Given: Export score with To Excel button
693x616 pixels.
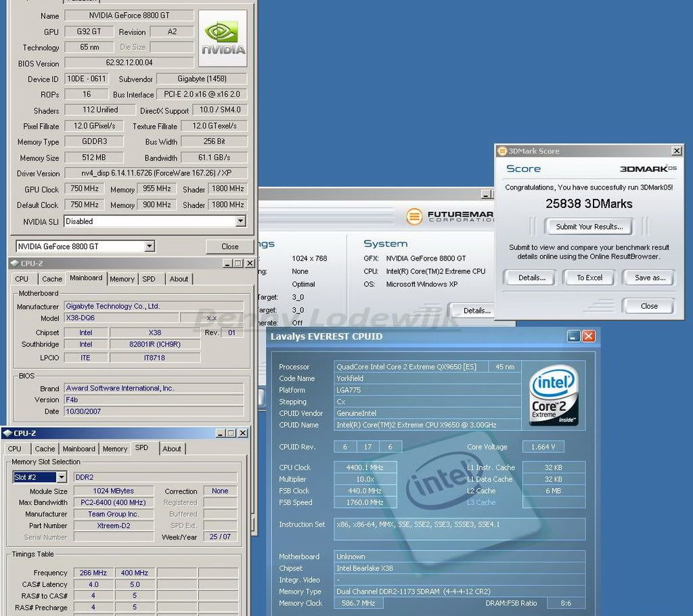Looking at the screenshot, I should pos(589,278).
